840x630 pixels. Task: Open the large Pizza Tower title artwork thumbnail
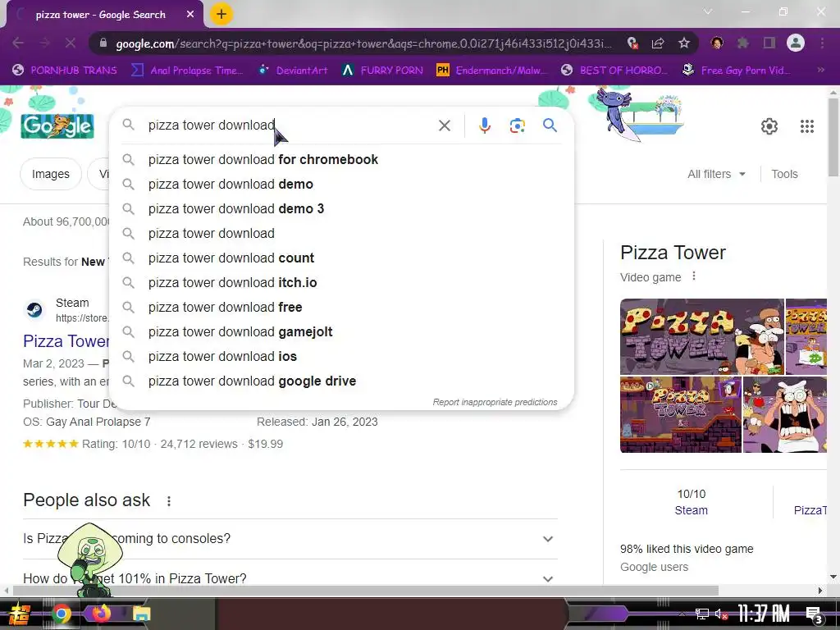click(702, 336)
